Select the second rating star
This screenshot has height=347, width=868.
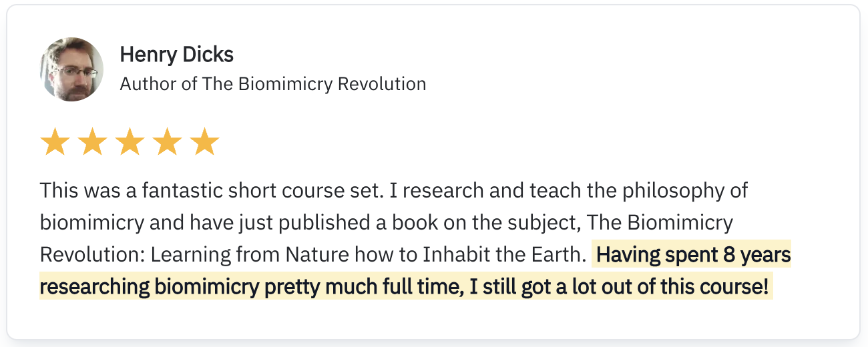point(92,143)
